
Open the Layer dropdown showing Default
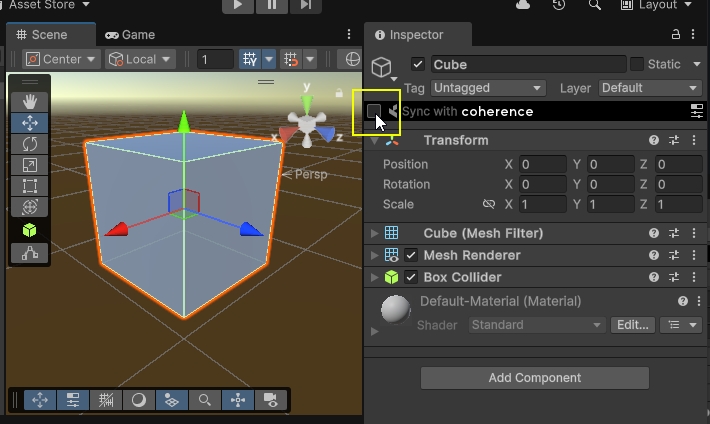pos(649,88)
